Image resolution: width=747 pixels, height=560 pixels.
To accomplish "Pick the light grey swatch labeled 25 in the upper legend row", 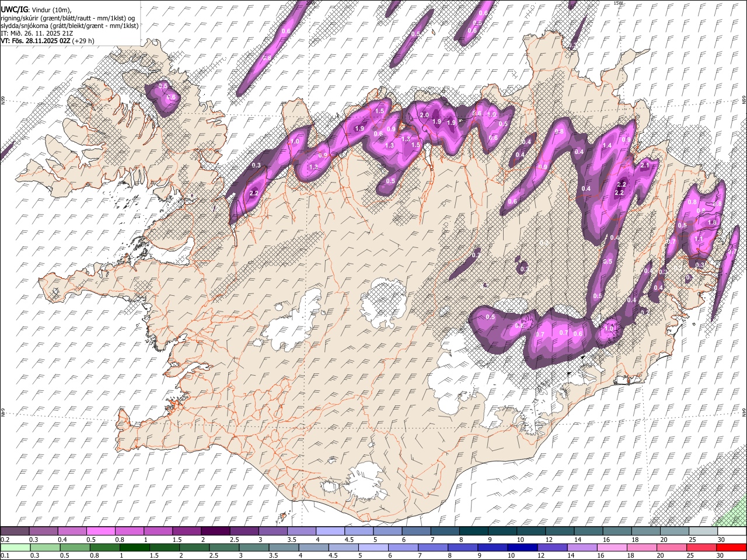I will (x=703, y=531).
